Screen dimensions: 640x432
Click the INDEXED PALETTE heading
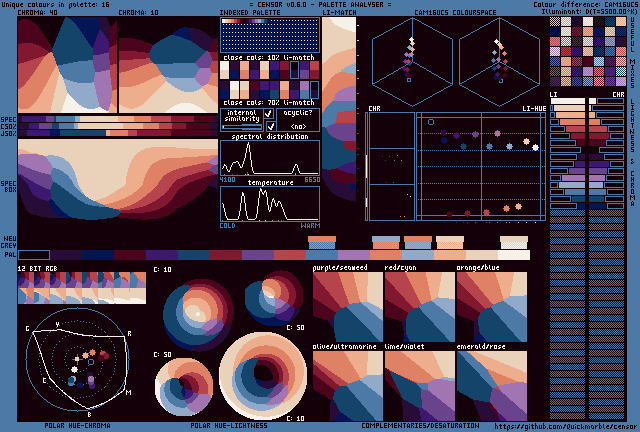pyautogui.click(x=250, y=13)
